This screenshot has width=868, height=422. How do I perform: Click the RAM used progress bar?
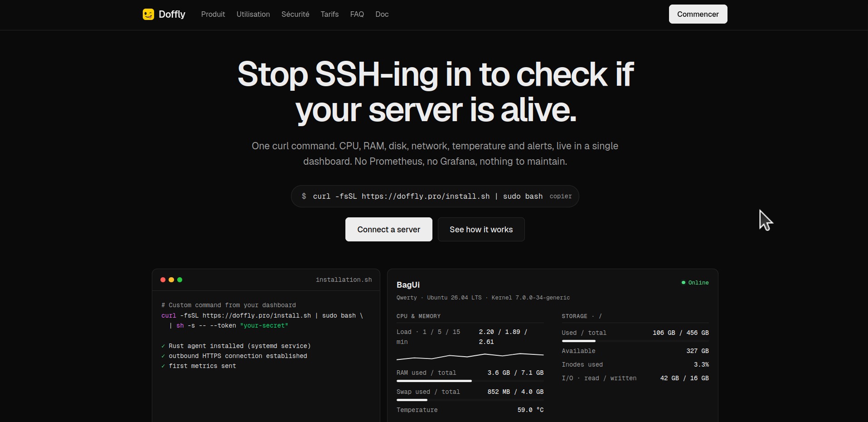click(470, 381)
